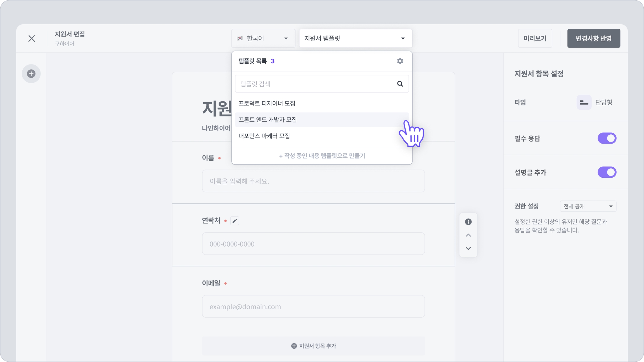
Task: Open the 한국어 language dropdown
Action: click(263, 38)
